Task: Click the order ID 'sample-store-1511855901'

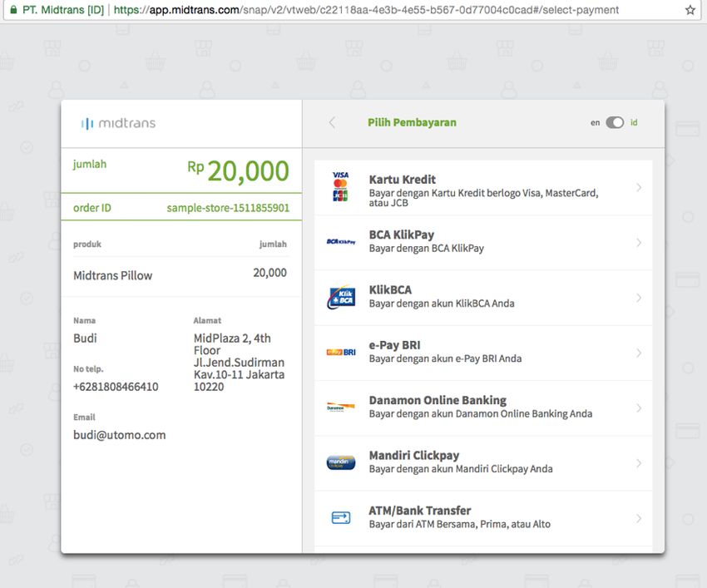Action: [228, 208]
